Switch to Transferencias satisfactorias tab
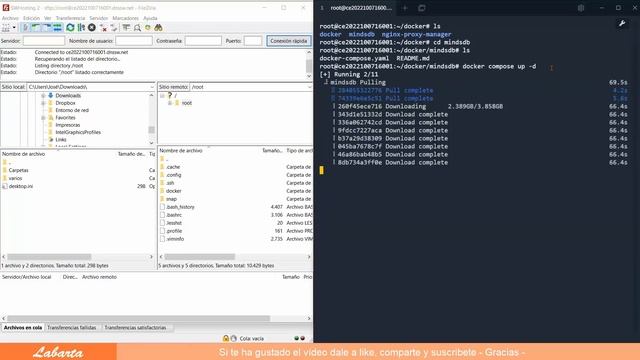This screenshot has height=360, width=640. point(135,328)
